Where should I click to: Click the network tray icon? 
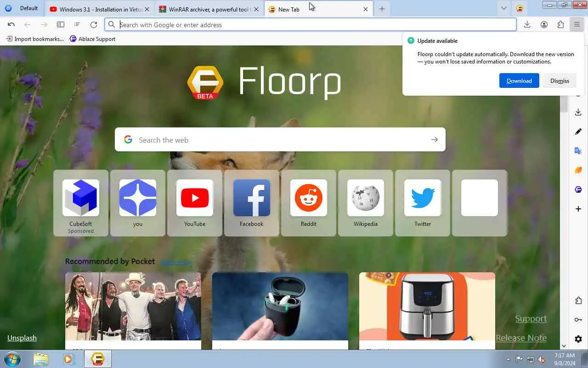(531, 359)
